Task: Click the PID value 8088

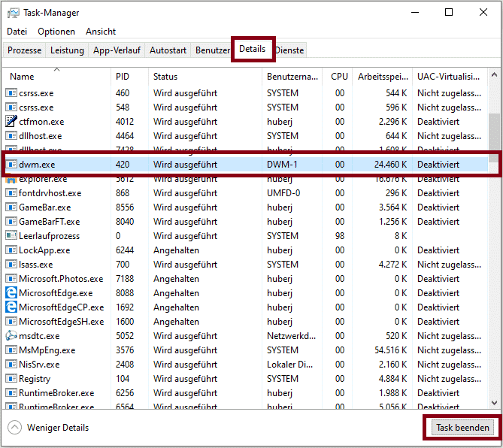Action: coord(125,293)
